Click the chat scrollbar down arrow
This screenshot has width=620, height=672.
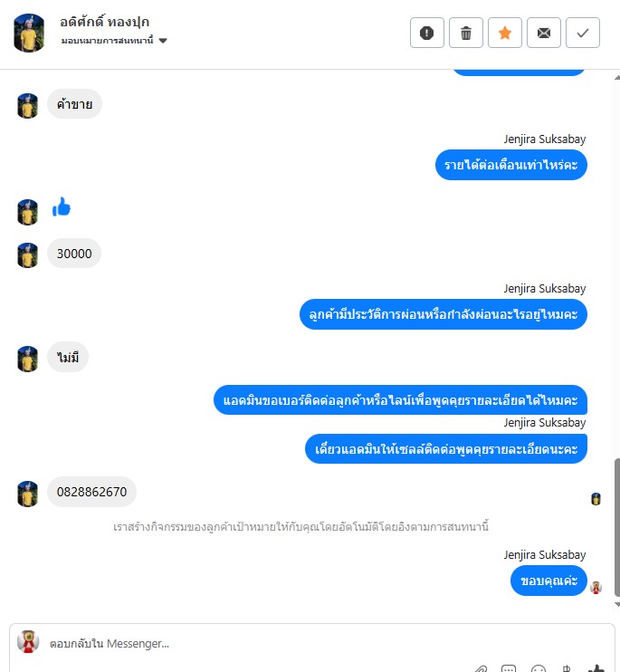pos(616,604)
